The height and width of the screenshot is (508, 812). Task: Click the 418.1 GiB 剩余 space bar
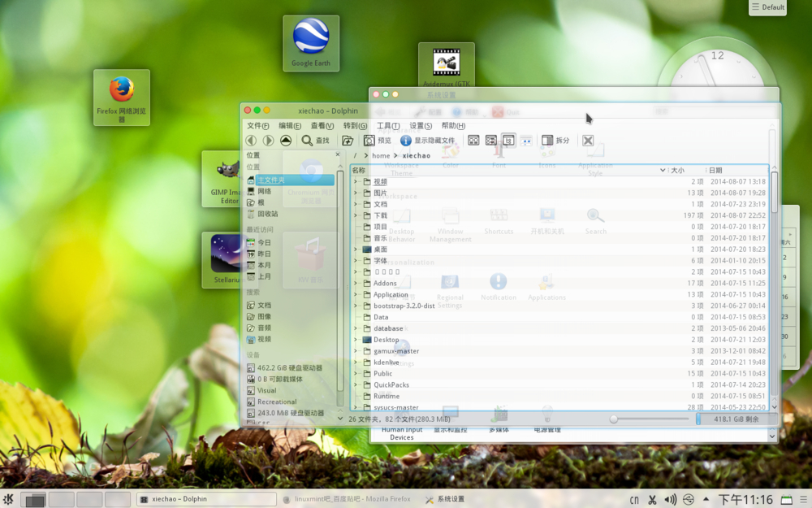736,419
